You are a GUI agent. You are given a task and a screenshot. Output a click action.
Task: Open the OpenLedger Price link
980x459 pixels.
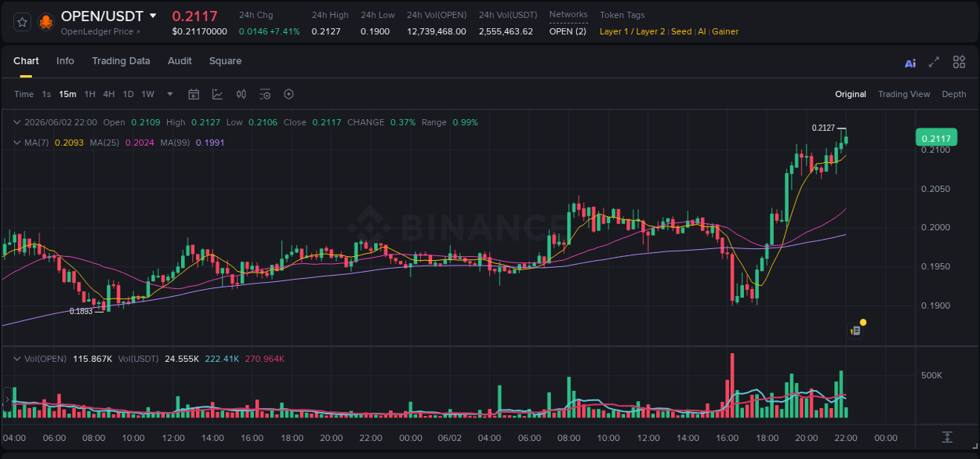coord(101,32)
